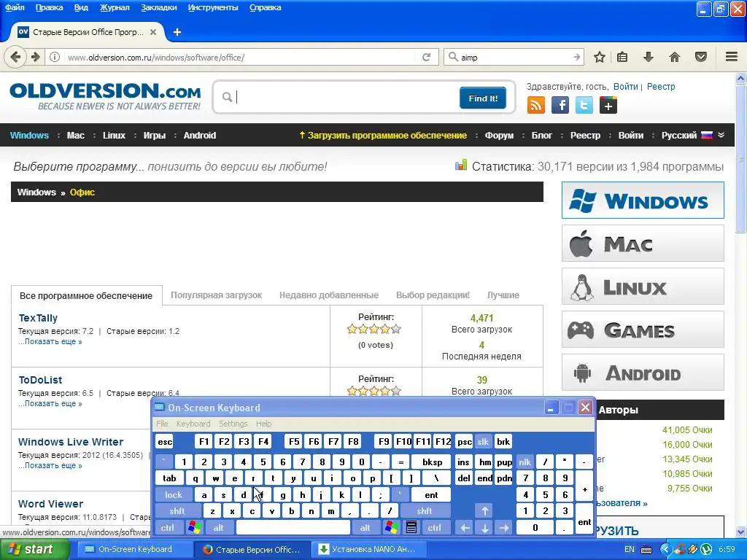
Task: Toggle the left shft key
Action: 177,511
